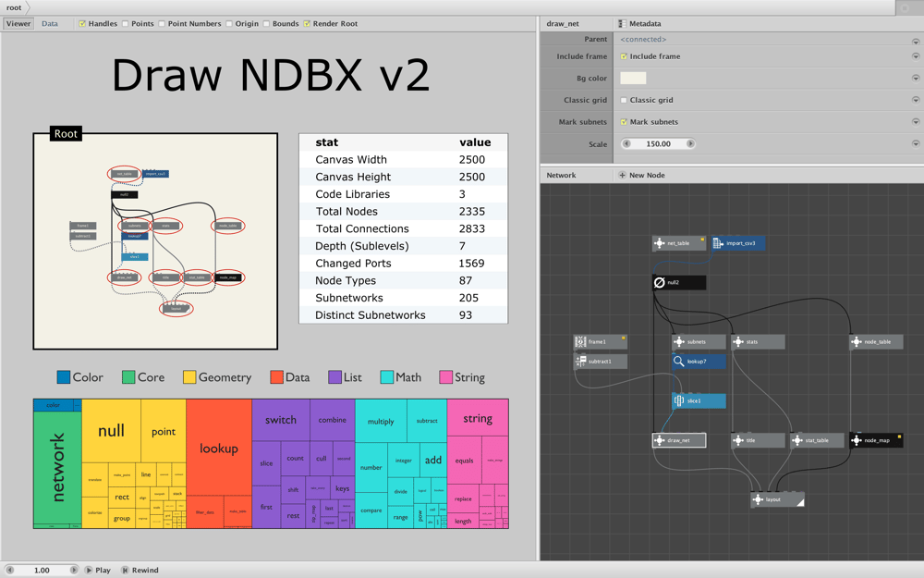Open the Classic grid port menu arrow
The image size is (924, 578).
click(x=916, y=100)
